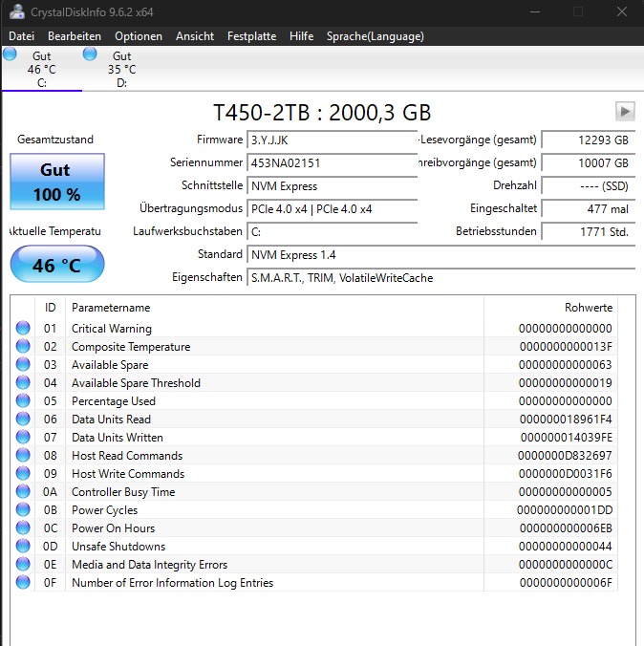Click the total reads value 12293 GB

589,140
